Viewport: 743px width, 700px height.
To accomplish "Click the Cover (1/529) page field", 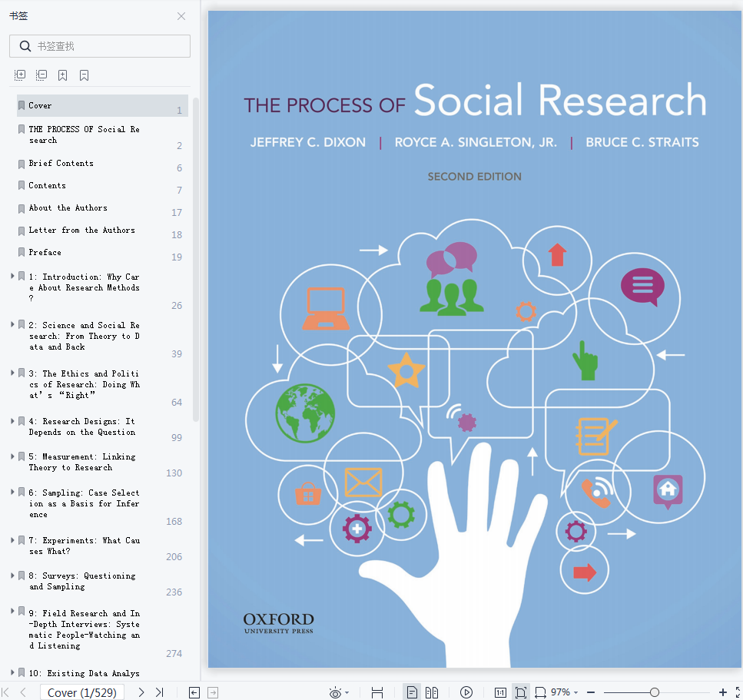I will coord(82,692).
